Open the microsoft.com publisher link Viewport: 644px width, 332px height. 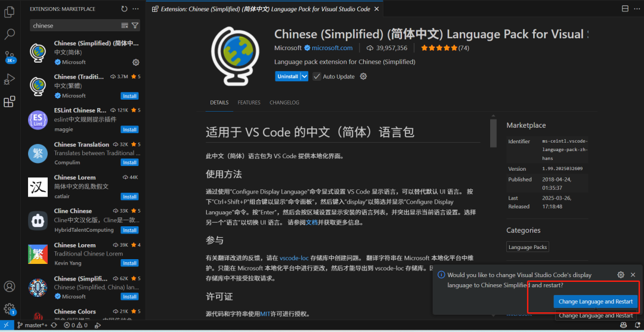(x=332, y=48)
